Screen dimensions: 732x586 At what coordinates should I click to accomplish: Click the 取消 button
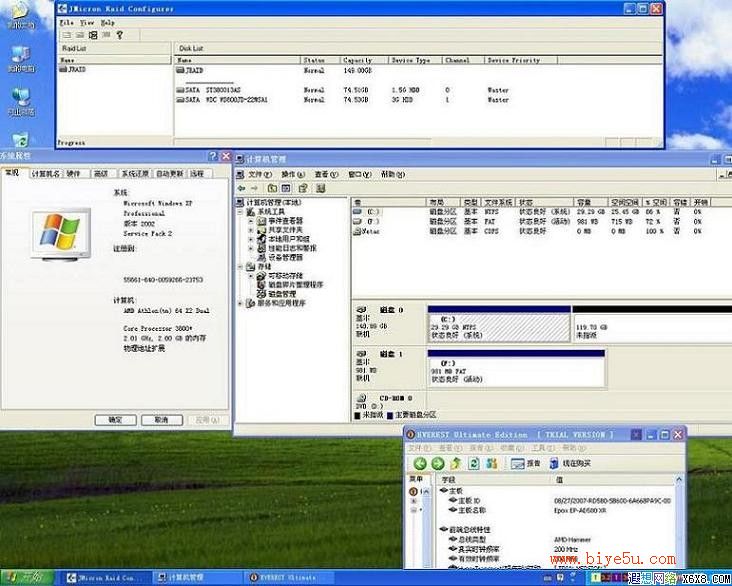[162, 420]
